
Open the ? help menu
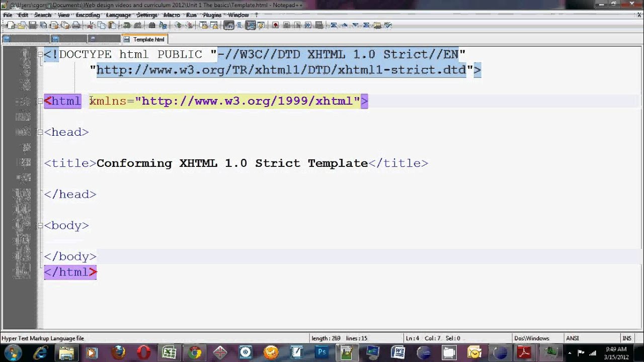[x=256, y=15]
